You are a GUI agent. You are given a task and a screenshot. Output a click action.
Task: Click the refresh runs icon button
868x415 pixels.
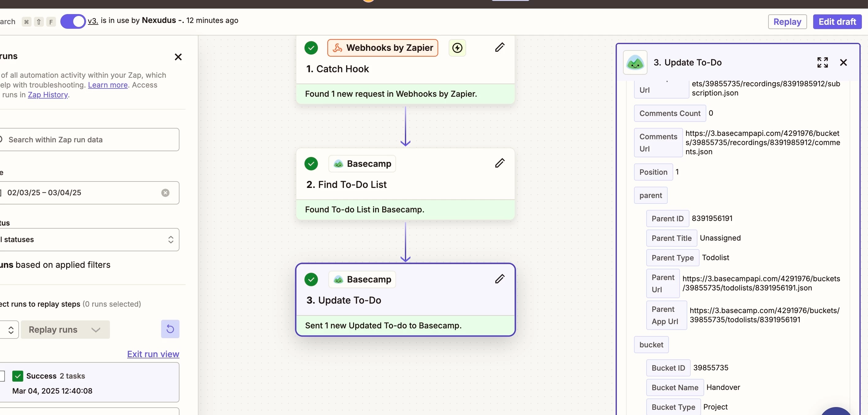(x=170, y=329)
